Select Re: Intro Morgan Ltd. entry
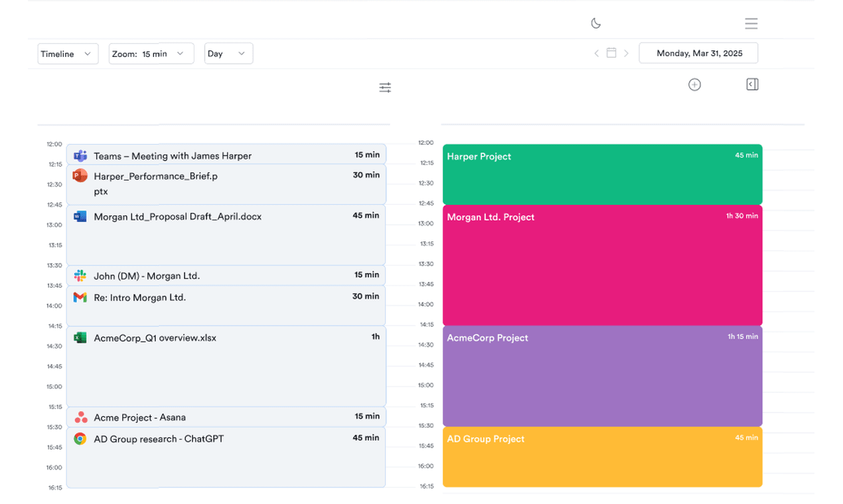Image resolution: width=843 pixels, height=504 pixels. [226, 305]
